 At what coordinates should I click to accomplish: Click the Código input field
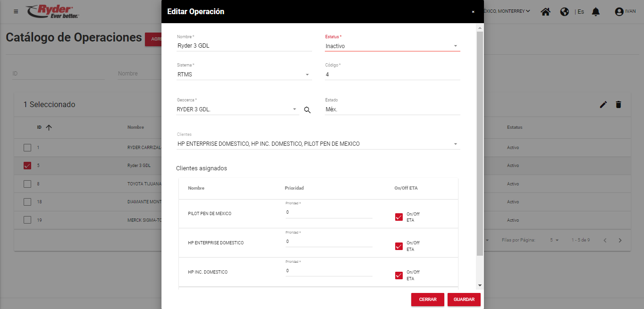392,75
